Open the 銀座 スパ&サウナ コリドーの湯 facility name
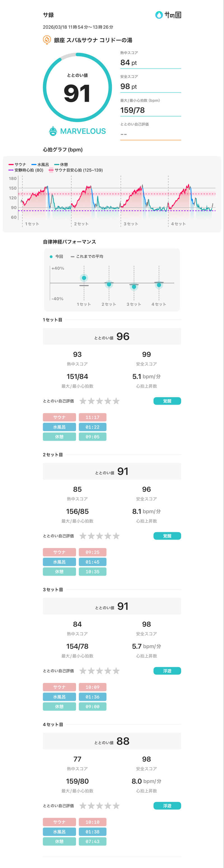224x868 pixels. tap(93, 40)
